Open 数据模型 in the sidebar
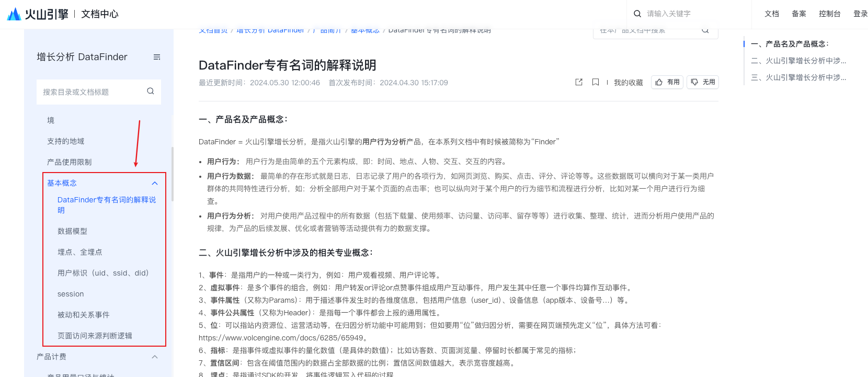Image resolution: width=868 pixels, height=377 pixels. point(73,231)
